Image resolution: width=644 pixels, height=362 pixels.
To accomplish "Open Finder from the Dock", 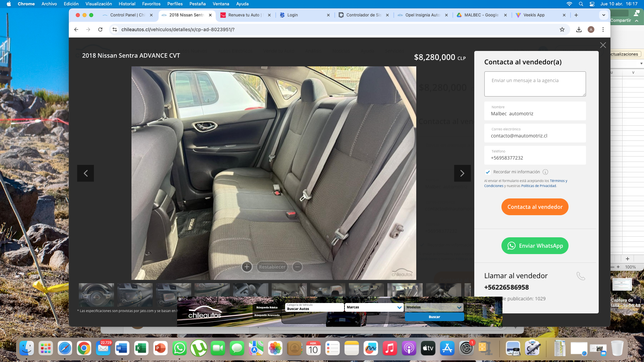I will pos(26,349).
